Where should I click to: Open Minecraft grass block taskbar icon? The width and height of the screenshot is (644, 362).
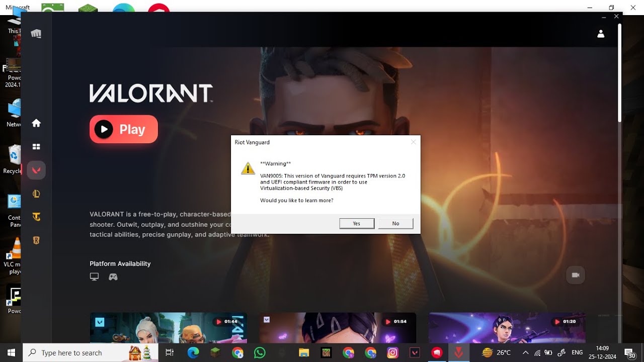tap(215, 352)
